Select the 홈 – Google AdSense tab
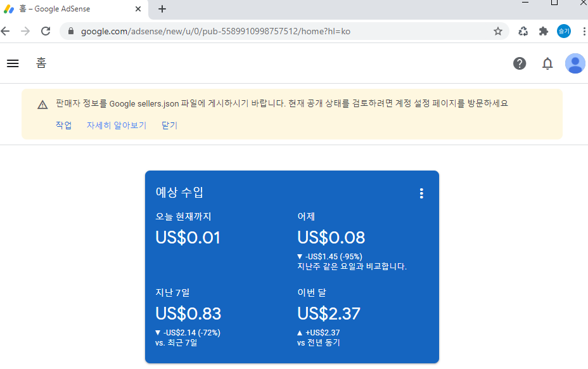 (73, 9)
